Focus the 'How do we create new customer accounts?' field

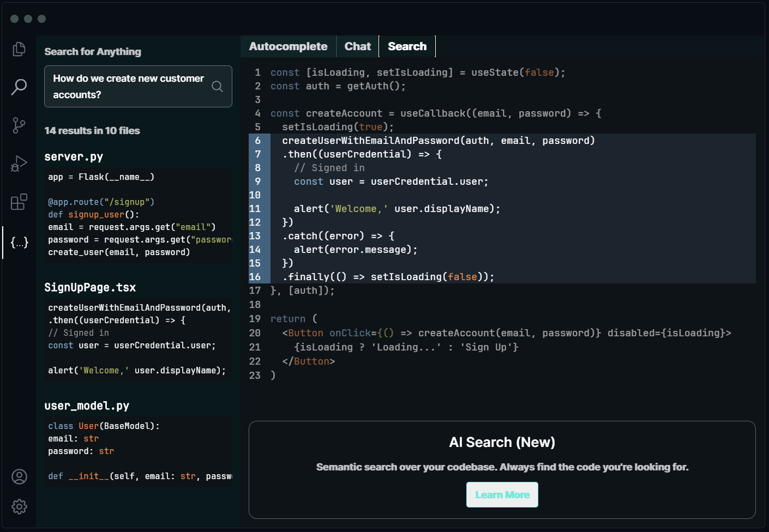[138, 86]
